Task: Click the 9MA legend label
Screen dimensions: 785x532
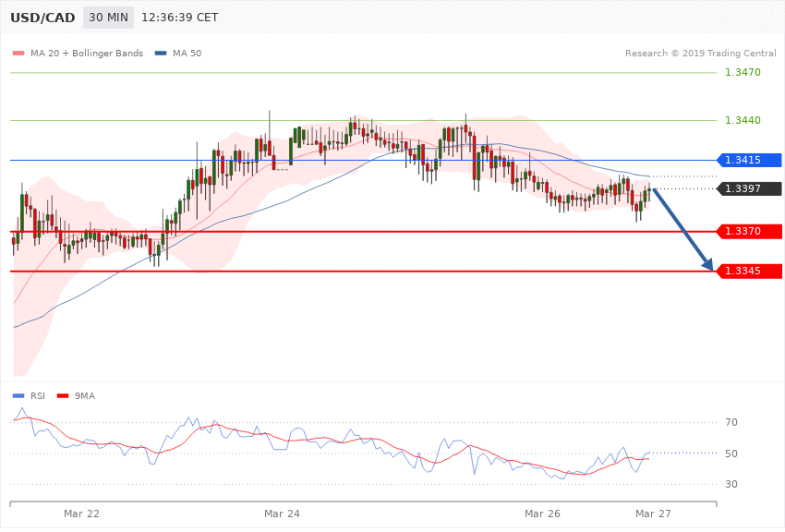Action: pyautogui.click(x=85, y=396)
